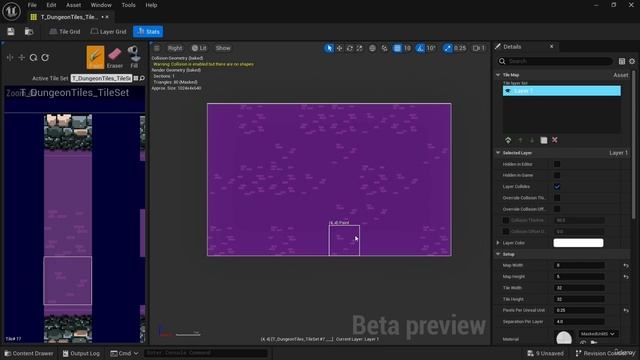The image size is (640, 360).
Task: Toggle grid snapping button
Action: click(x=397, y=48)
